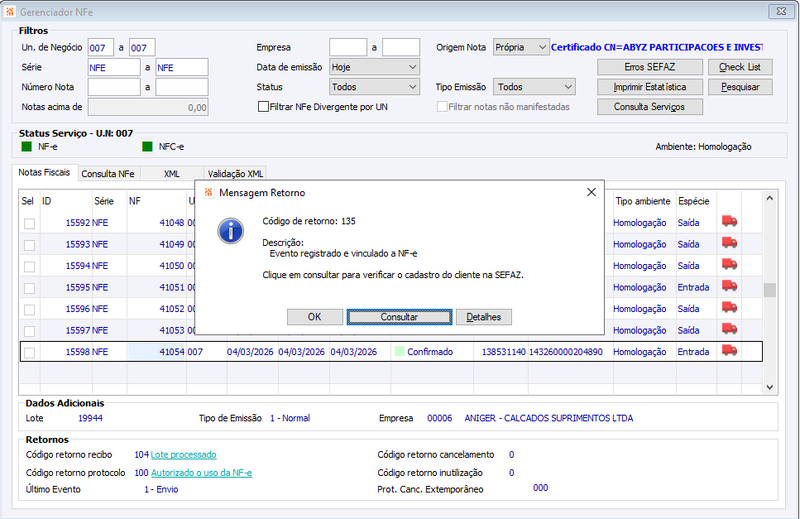This screenshot has height=519, width=800.
Task: Click the truck icon in row 15596
Action: pos(729,307)
